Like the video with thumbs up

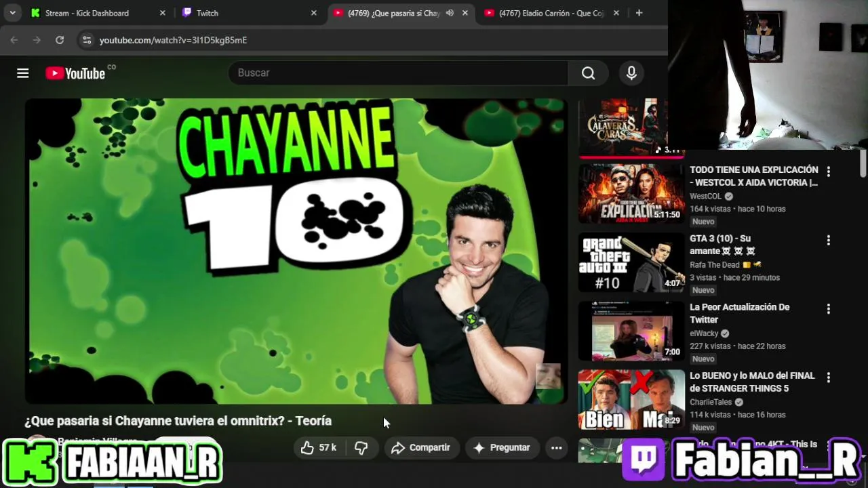pos(319,447)
